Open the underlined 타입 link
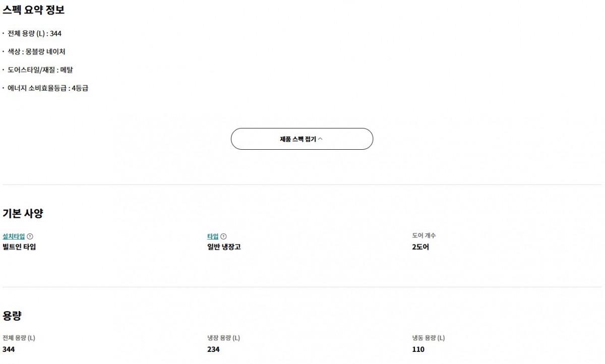Image resolution: width=605 pixels, height=364 pixels. tap(213, 236)
